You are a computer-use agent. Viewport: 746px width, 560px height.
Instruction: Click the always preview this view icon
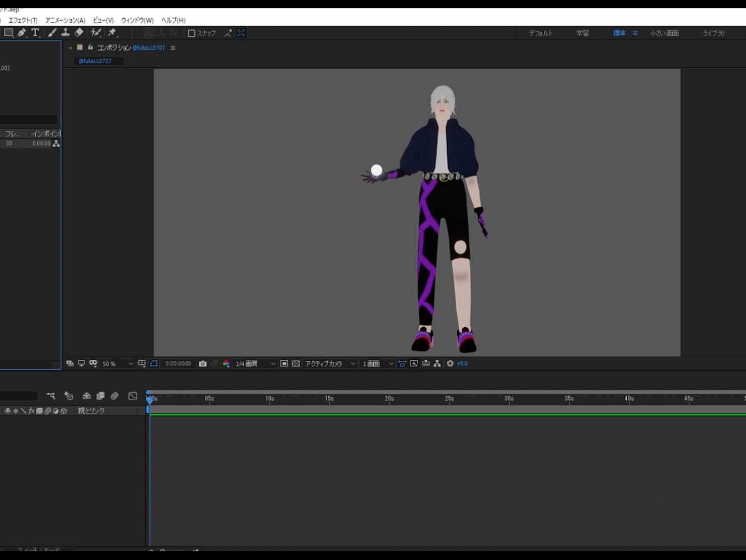tap(70, 363)
